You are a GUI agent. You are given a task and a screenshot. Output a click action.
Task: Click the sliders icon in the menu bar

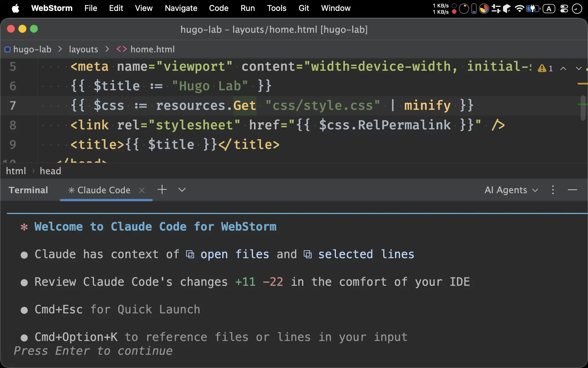pos(496,9)
